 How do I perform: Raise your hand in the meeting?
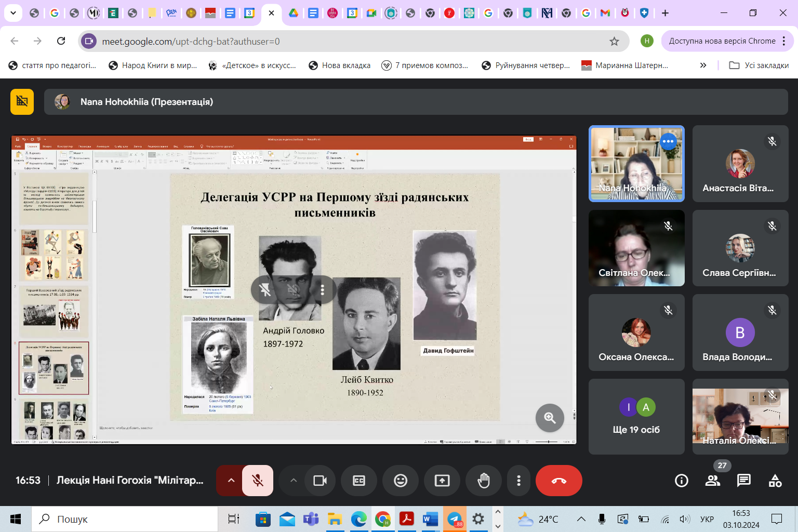coord(483,481)
